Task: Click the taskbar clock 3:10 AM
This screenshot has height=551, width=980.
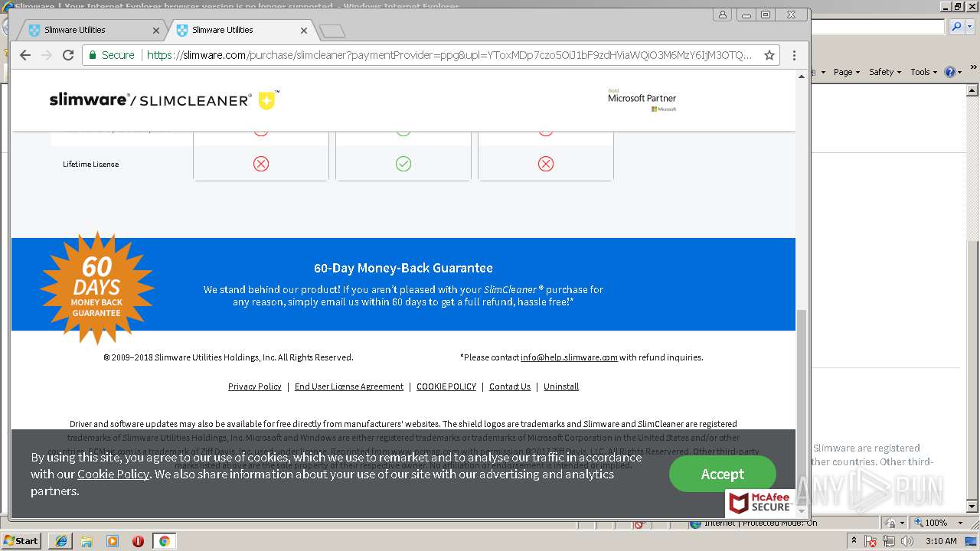Action: (941, 541)
